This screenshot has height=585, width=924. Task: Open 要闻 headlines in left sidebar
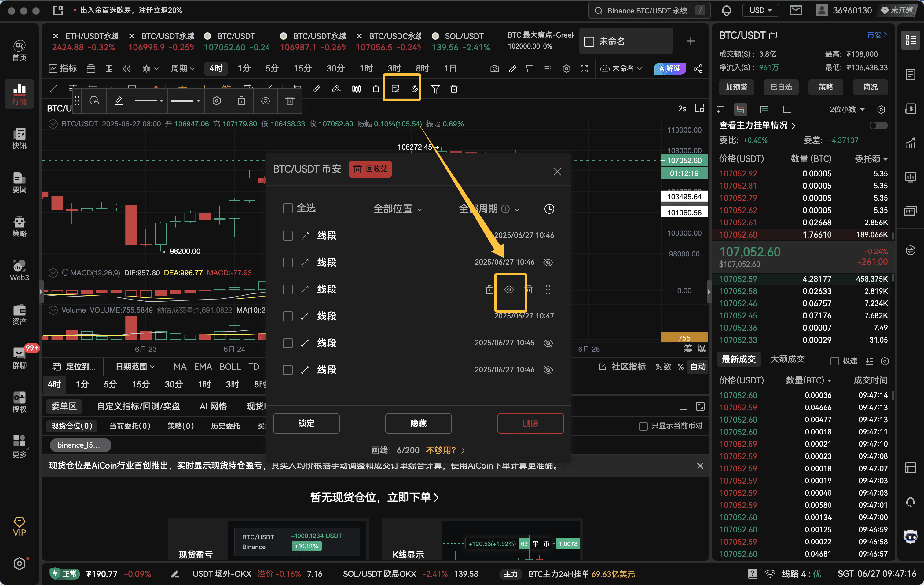click(x=19, y=183)
